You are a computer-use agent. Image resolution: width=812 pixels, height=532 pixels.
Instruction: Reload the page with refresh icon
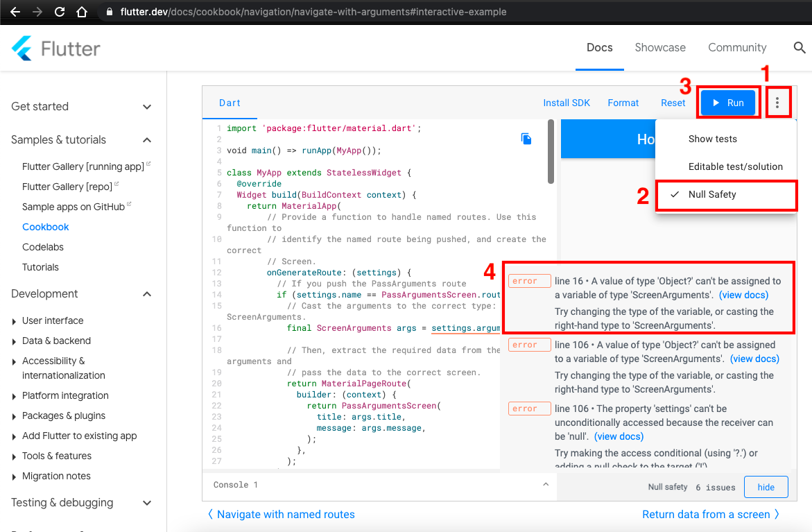[60, 11]
